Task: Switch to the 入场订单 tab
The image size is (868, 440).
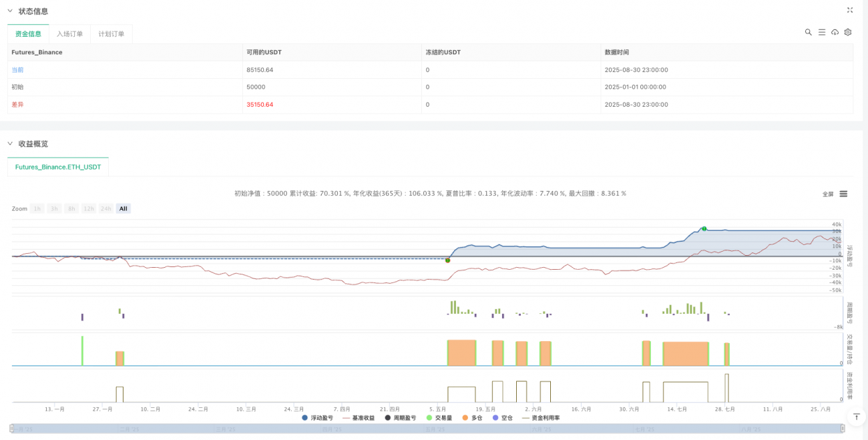Action: coord(70,33)
